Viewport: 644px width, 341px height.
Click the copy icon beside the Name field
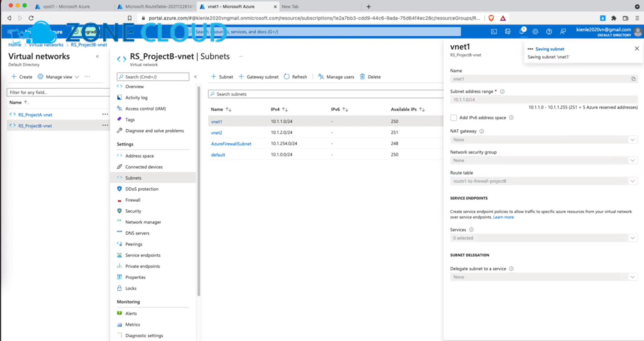[x=633, y=79]
